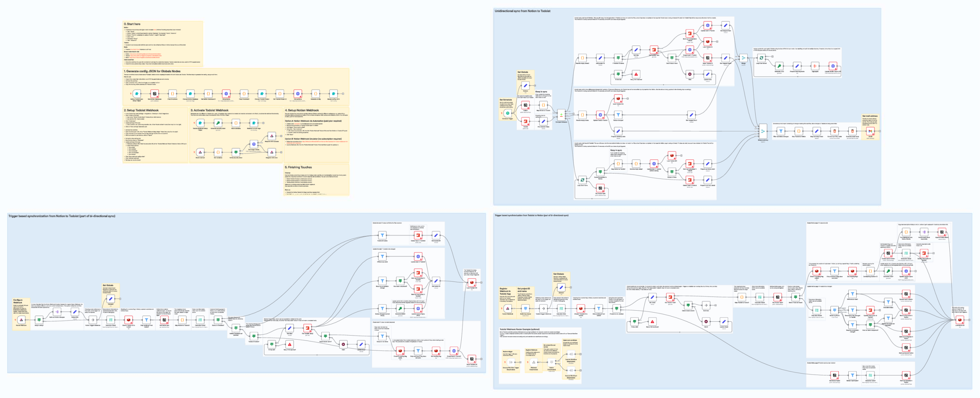Open the Wait node in unidirectional sync

click(690, 74)
